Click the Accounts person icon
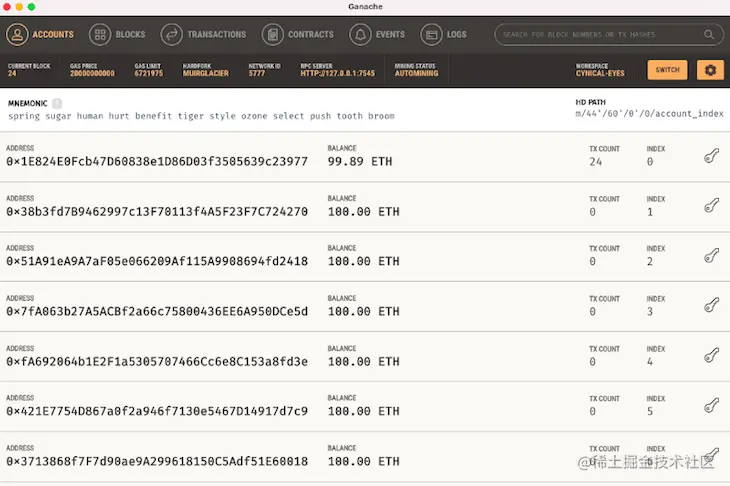Viewport: 730px width, 486px height. coord(17,34)
